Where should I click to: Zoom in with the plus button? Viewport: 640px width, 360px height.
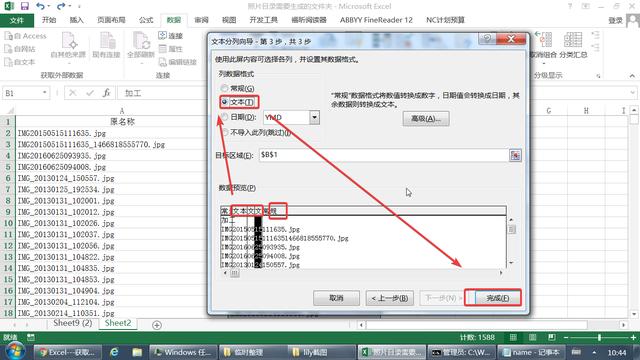point(633,338)
